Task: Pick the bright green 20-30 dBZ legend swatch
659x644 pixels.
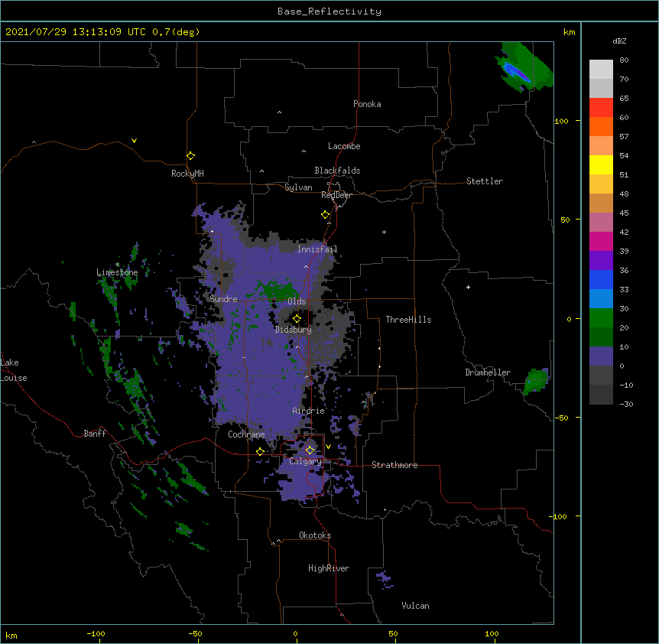Action: [601, 318]
